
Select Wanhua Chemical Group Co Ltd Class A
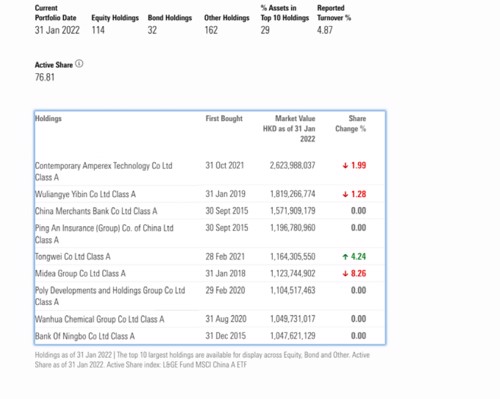pos(100,319)
